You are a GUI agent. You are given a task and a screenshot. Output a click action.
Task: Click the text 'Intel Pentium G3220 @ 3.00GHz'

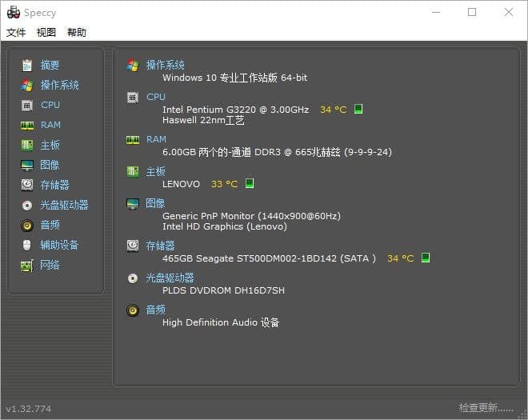pos(236,110)
